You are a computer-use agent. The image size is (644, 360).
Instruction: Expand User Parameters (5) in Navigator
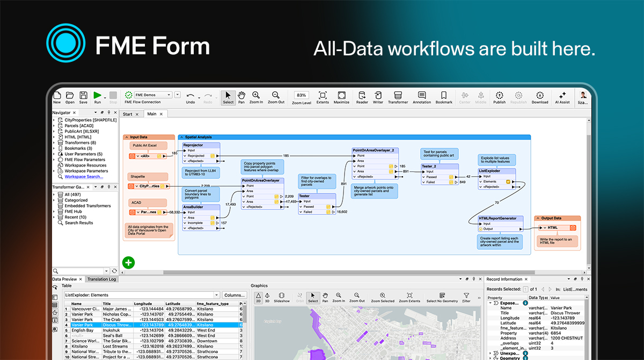54,154
